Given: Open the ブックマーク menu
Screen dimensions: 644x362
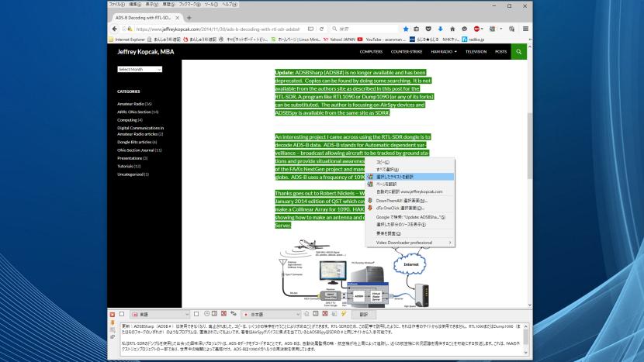Looking at the screenshot, I should (189, 4).
